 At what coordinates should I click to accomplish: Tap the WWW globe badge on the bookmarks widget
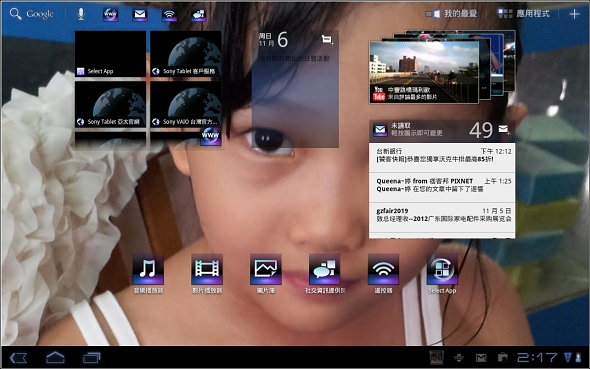(210, 135)
